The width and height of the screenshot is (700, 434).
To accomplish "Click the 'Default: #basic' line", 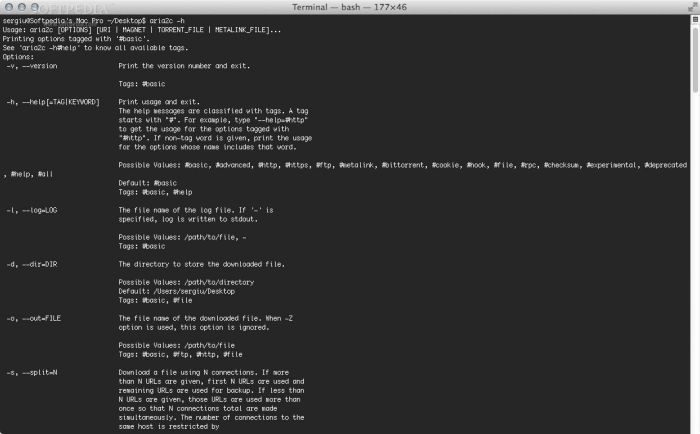I will pos(147,183).
